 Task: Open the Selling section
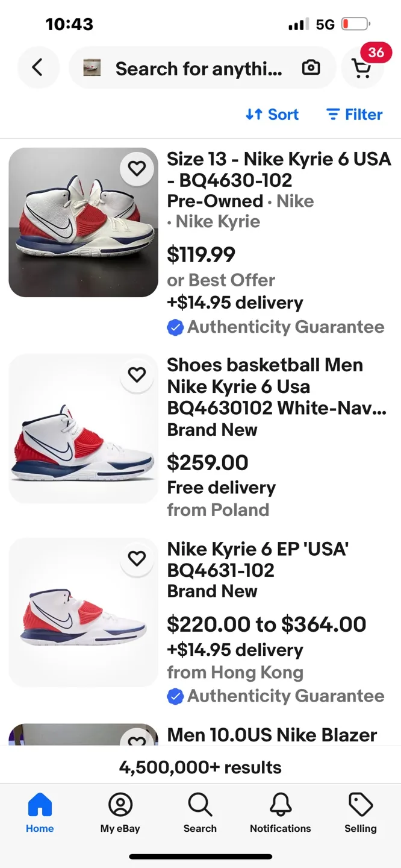(x=360, y=814)
